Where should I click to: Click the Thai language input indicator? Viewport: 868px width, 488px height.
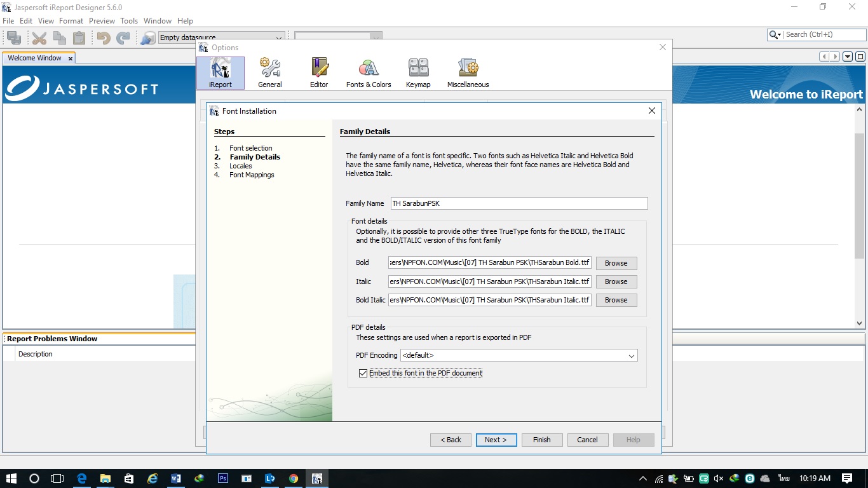click(x=783, y=478)
